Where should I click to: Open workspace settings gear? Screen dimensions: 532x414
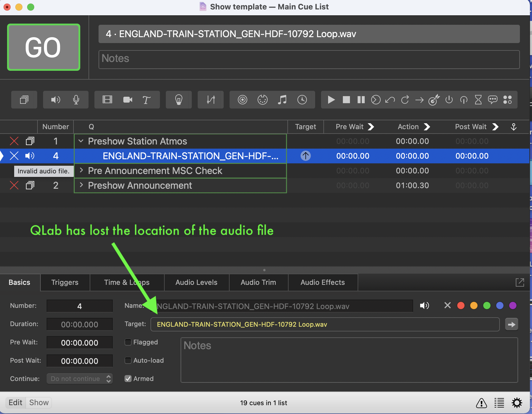pyautogui.click(x=517, y=403)
